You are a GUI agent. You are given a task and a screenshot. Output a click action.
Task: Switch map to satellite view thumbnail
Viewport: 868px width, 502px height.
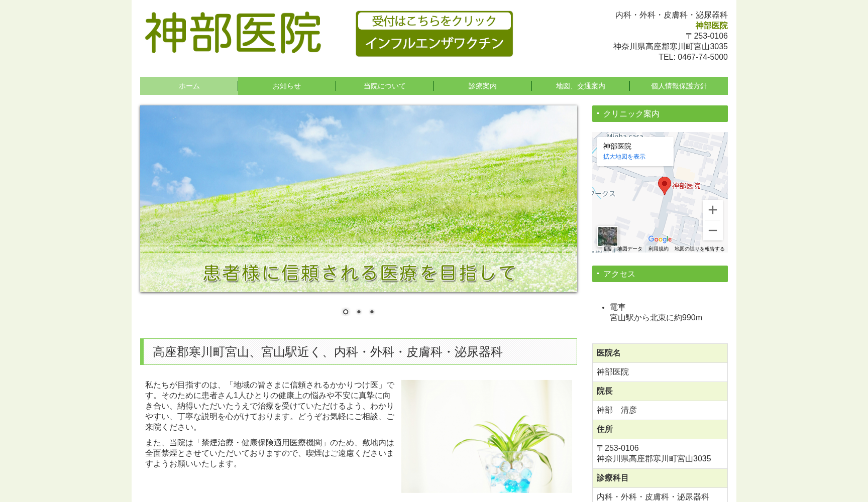pyautogui.click(x=607, y=236)
